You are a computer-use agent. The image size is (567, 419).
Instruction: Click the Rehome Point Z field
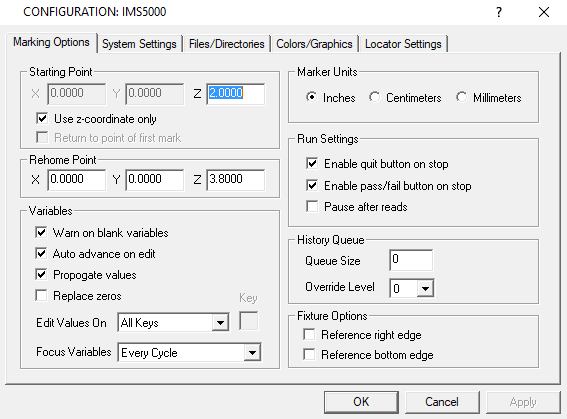235,179
